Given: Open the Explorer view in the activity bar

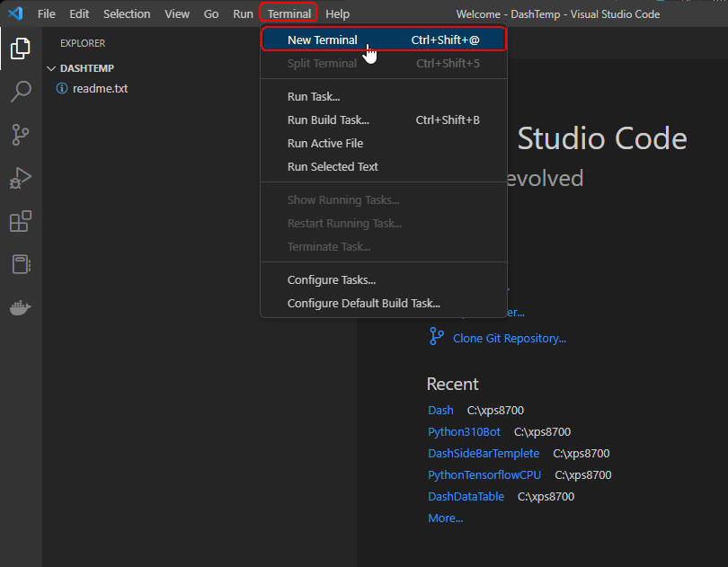Looking at the screenshot, I should [x=21, y=49].
